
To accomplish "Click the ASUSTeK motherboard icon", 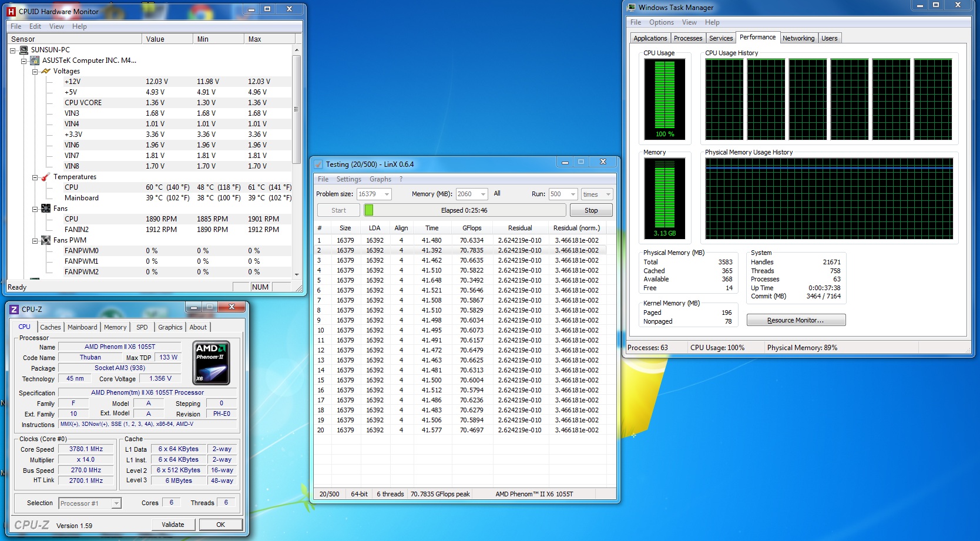I will [x=35, y=61].
